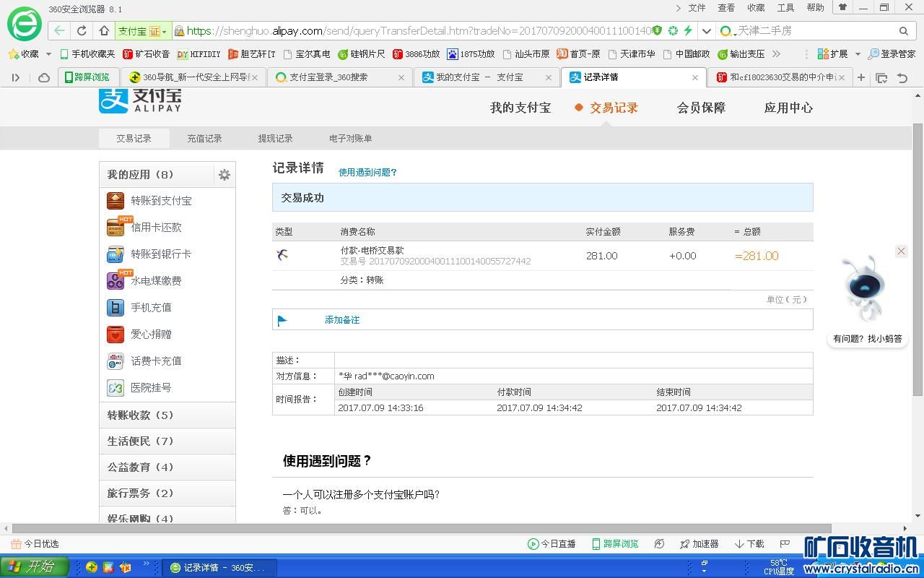Click 添加备注 link
The height and width of the screenshot is (578, 924).
[x=342, y=320]
